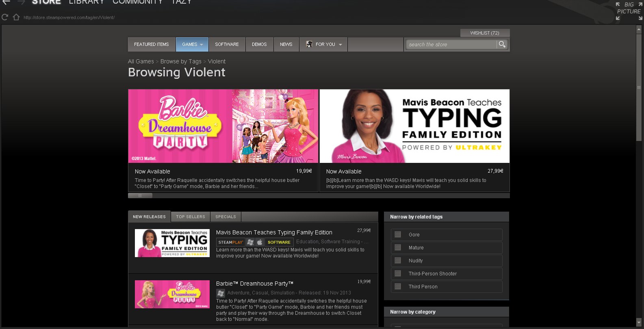Viewport: 644px width, 329px height.
Task: Go to the Steam Store section
Action: 46,2
